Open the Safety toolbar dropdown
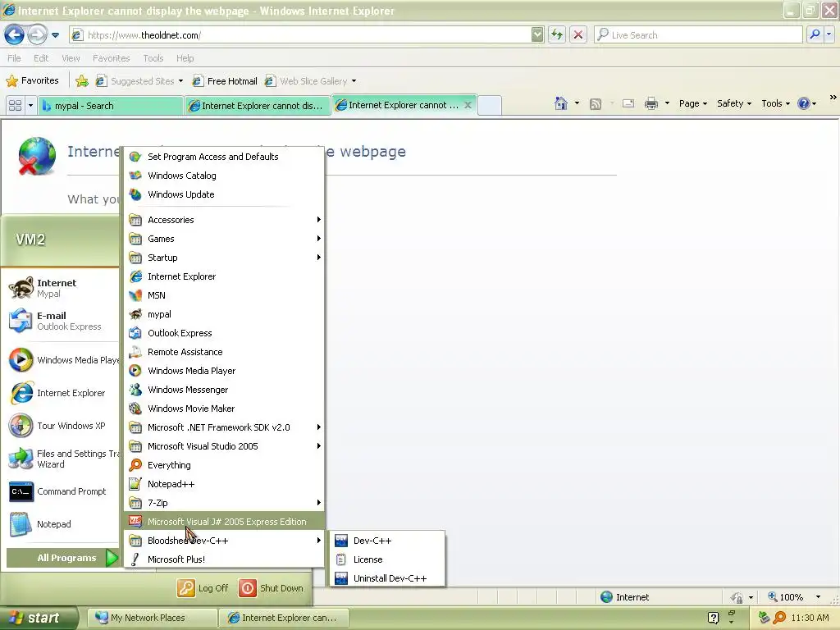Viewport: 840px width, 630px height. 734,103
